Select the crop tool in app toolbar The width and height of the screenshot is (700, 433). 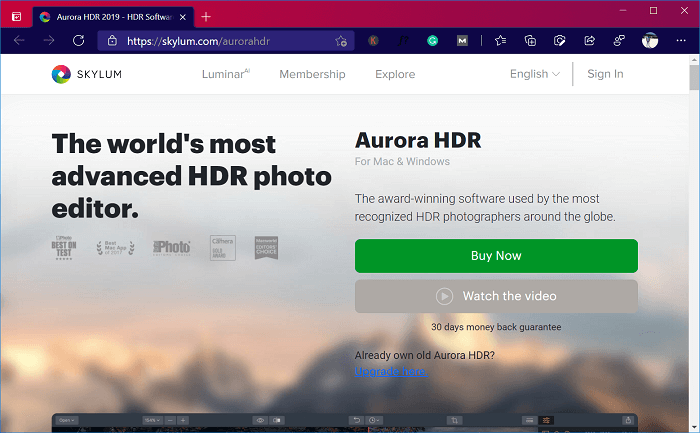coord(454,421)
